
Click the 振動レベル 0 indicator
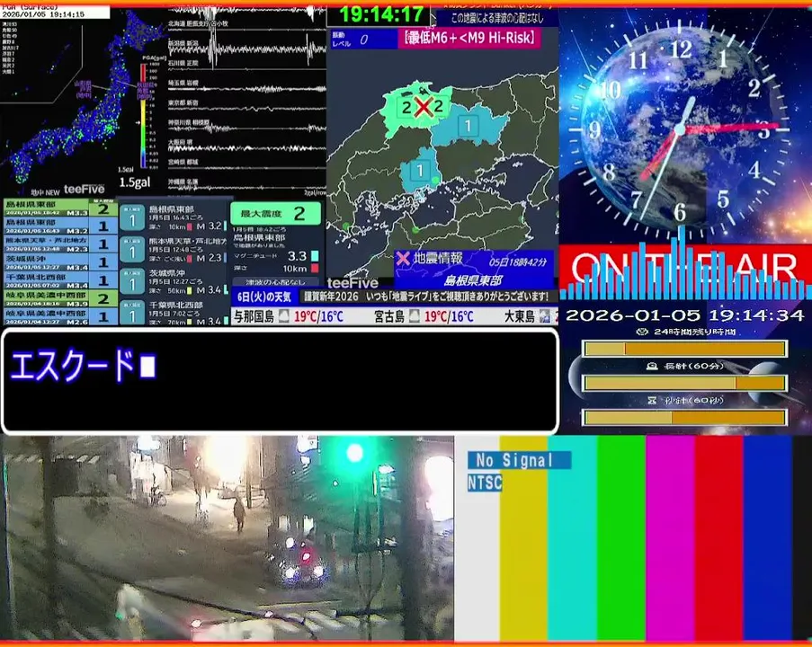(x=363, y=40)
